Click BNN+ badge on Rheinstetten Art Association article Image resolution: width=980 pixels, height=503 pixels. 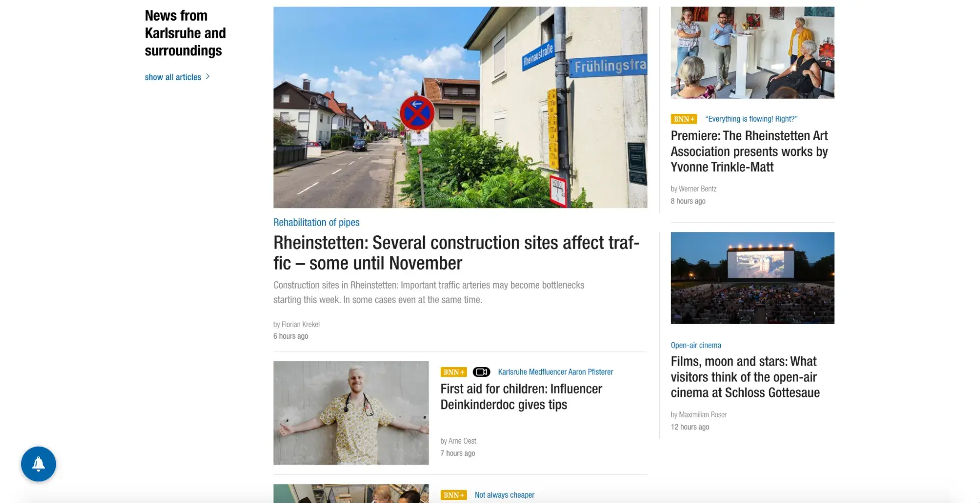[x=683, y=119]
